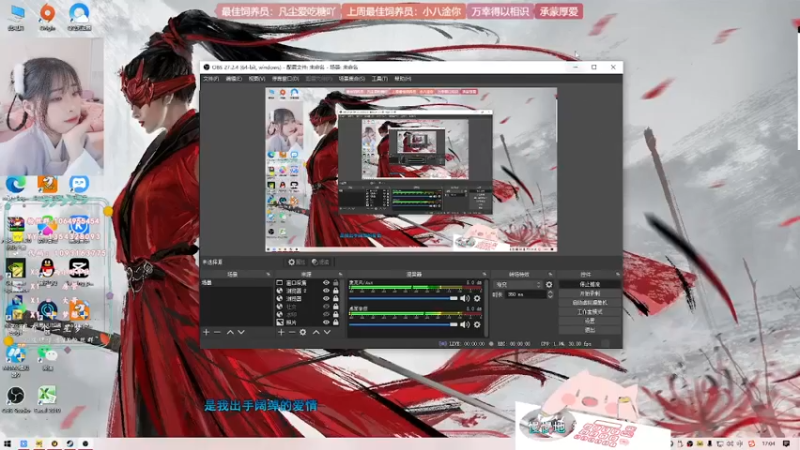This screenshot has height=450, width=800.
Task: Open the 麦克风/Aux audio settings gear
Action: tap(477, 298)
